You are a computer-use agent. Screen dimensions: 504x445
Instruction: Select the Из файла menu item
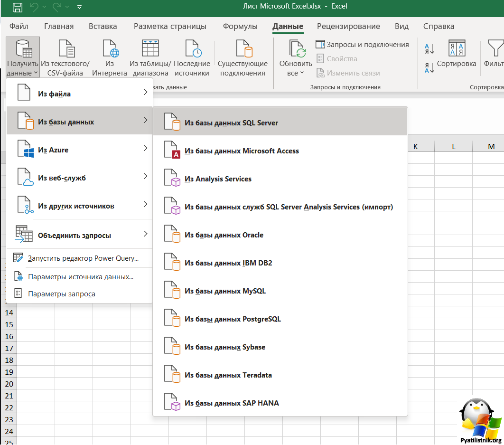point(79,93)
